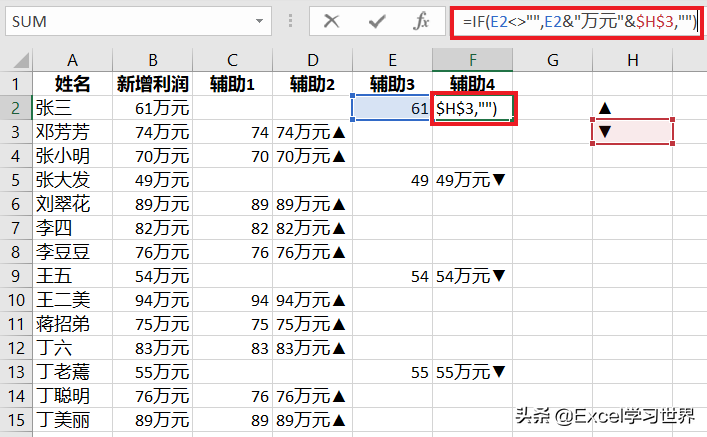This screenshot has height=437, width=707.
Task: Confirm the formula with checkmark icon
Action: 376,21
